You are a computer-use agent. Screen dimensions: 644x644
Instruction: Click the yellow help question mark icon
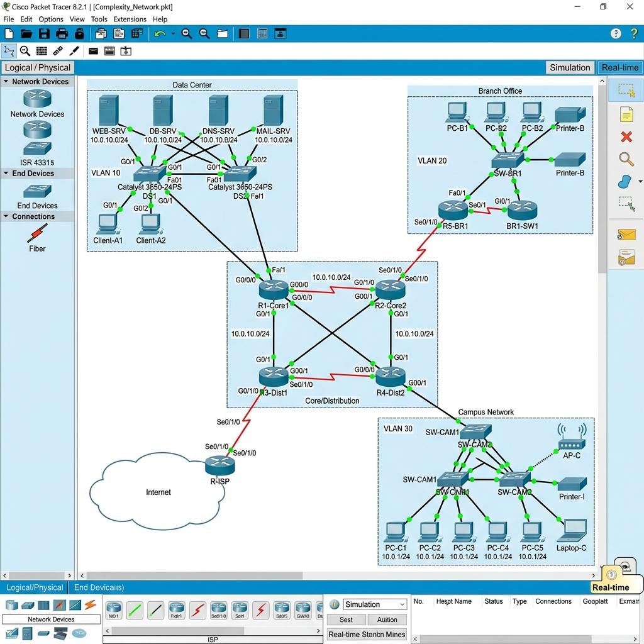pyautogui.click(x=634, y=34)
